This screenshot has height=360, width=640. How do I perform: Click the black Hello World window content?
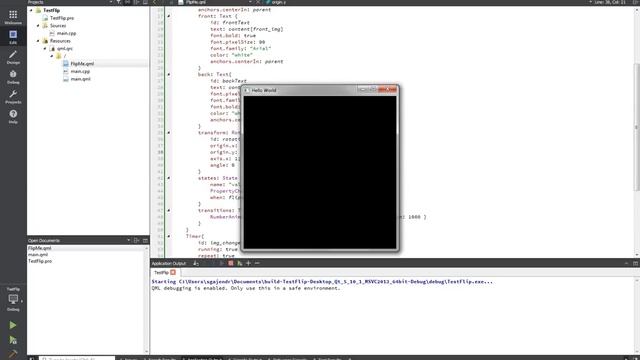point(320,172)
